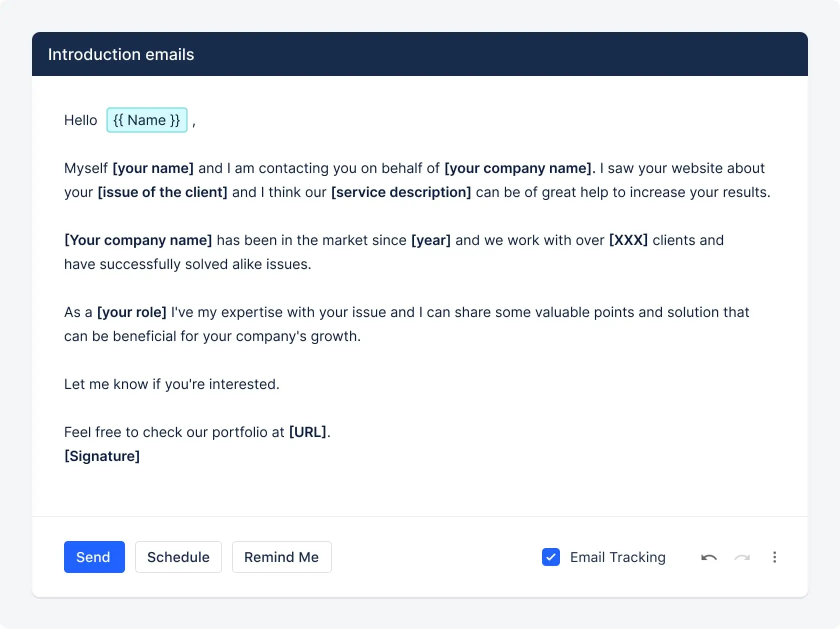Open the three-dot more options menu
Screen dimensions: 840x629
[774, 557]
